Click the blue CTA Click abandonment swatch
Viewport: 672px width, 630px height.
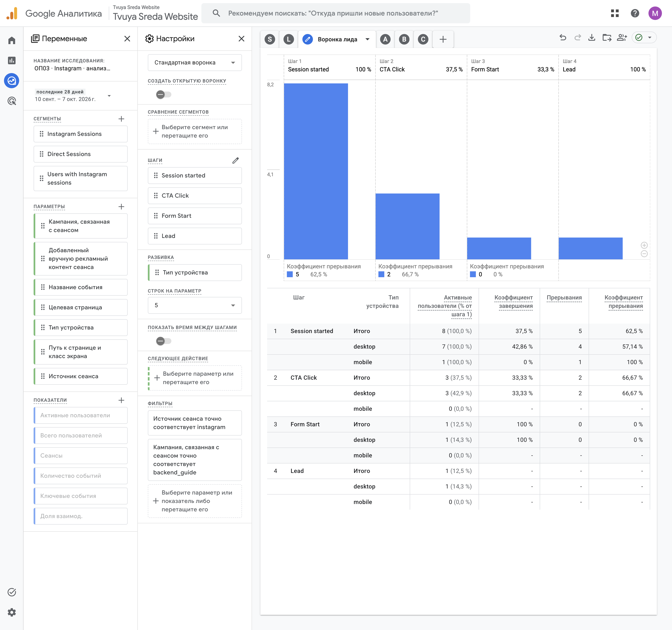click(x=381, y=274)
